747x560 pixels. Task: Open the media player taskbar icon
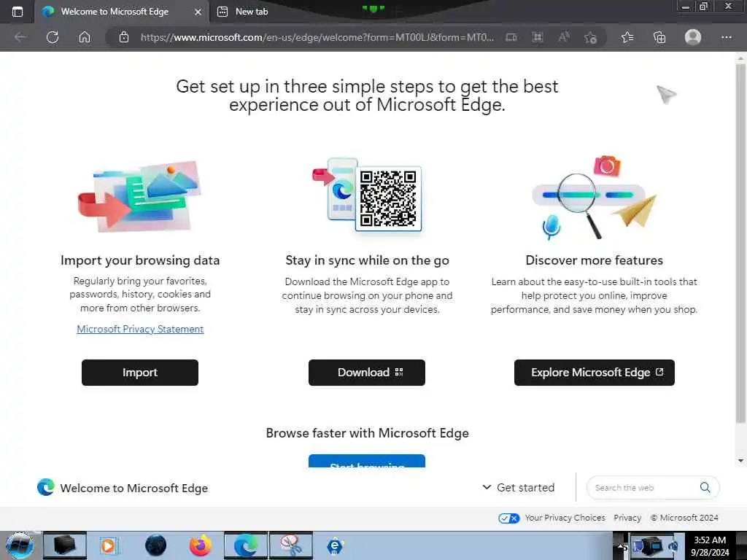pyautogui.click(x=108, y=545)
